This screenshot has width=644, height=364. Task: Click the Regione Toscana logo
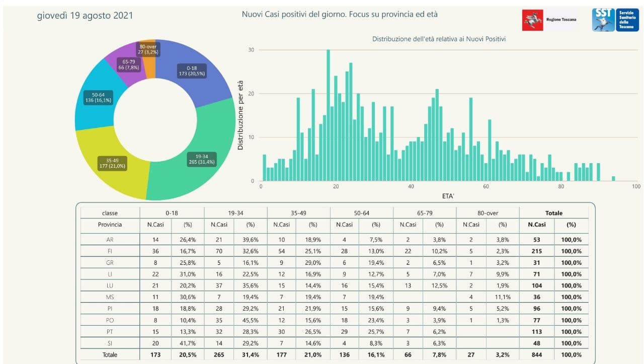(549, 20)
